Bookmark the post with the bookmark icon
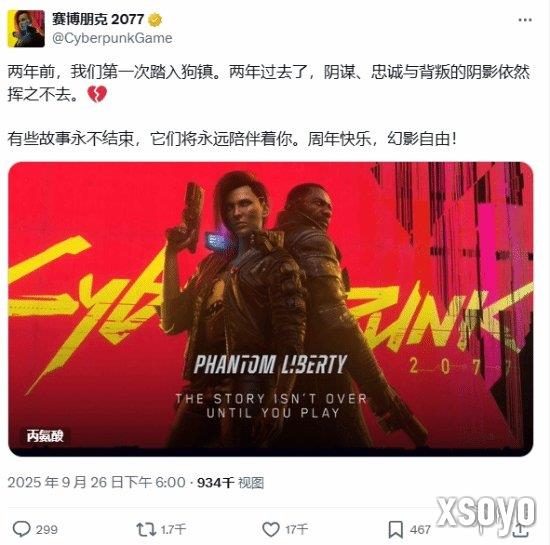Image resolution: width=550 pixels, height=545 pixels. 396,529
